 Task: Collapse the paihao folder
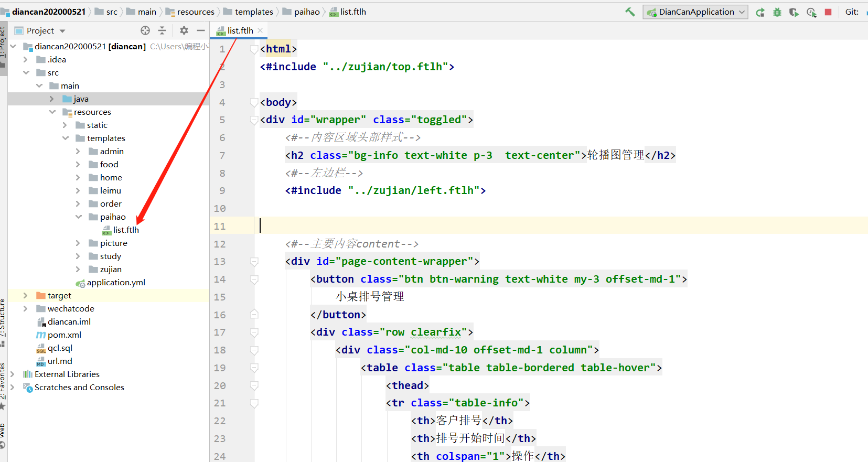78,217
